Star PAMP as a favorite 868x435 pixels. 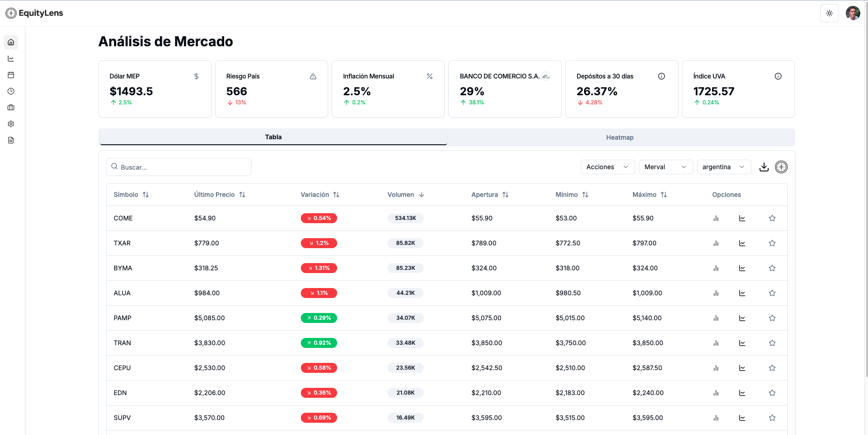[x=772, y=318]
